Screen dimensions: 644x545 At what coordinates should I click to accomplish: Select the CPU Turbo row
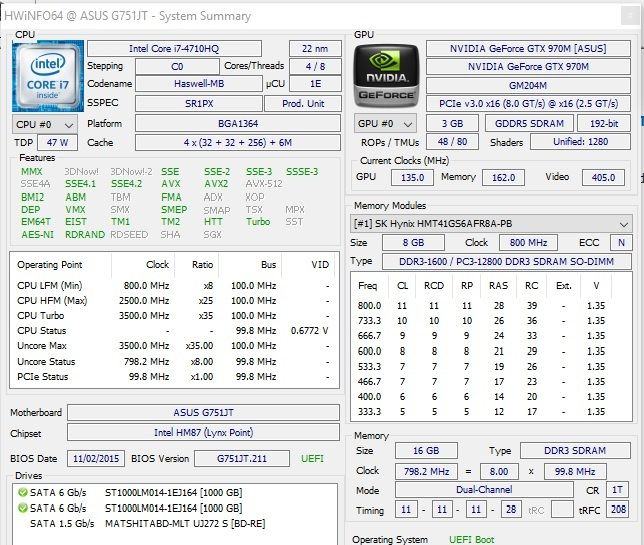pos(174,315)
